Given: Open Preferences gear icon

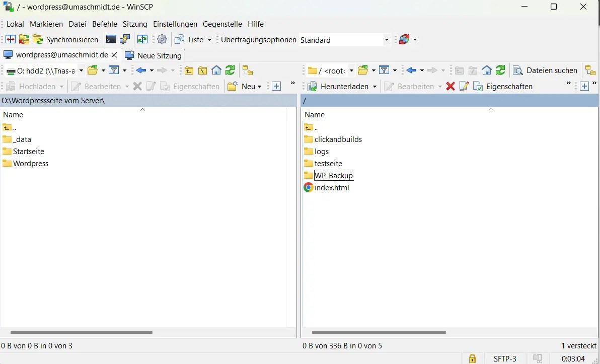Looking at the screenshot, I should 162,39.
